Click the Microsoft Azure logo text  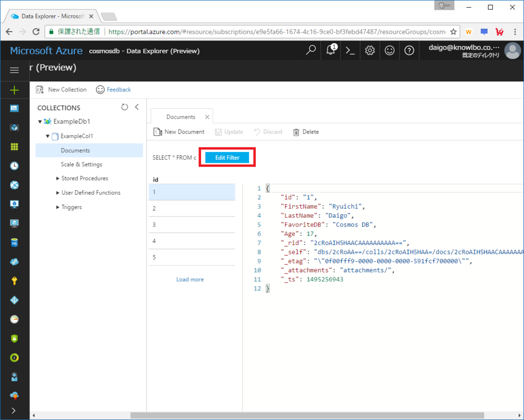(x=46, y=51)
